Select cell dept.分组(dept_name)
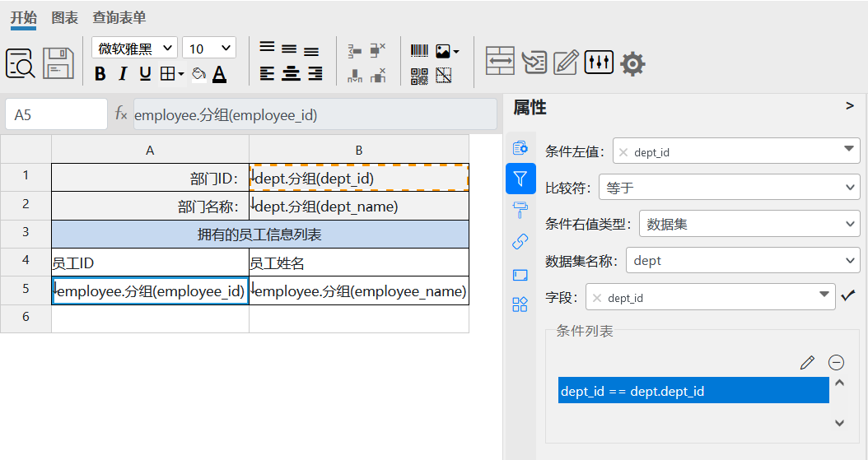Screen dimensions: 868x460 [359, 207]
